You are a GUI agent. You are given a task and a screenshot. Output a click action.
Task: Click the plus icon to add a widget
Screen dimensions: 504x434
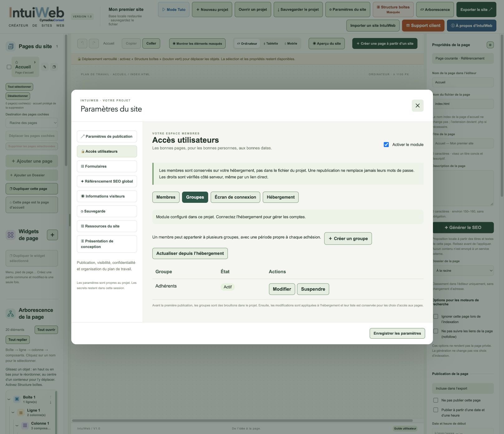point(52,235)
